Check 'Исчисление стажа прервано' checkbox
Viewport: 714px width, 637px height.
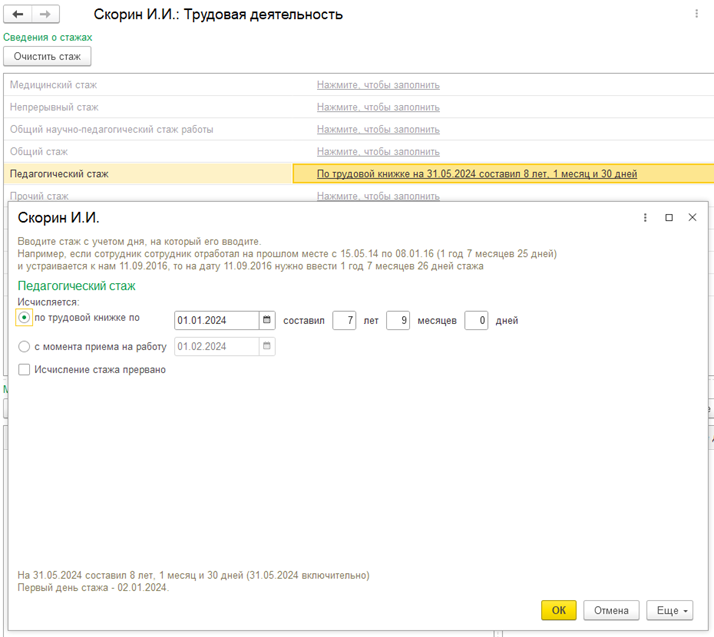[24, 369]
